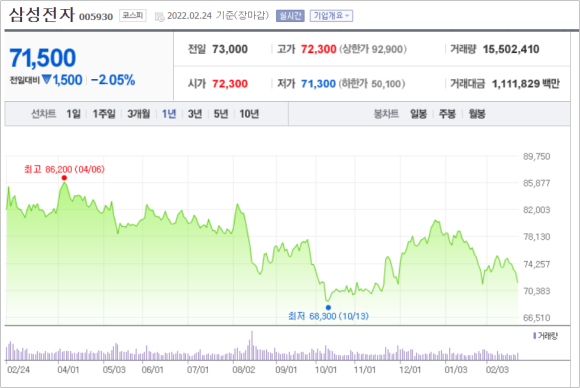Click the 04/01 date on the x-axis
The height and width of the screenshot is (388, 580).
68,370
